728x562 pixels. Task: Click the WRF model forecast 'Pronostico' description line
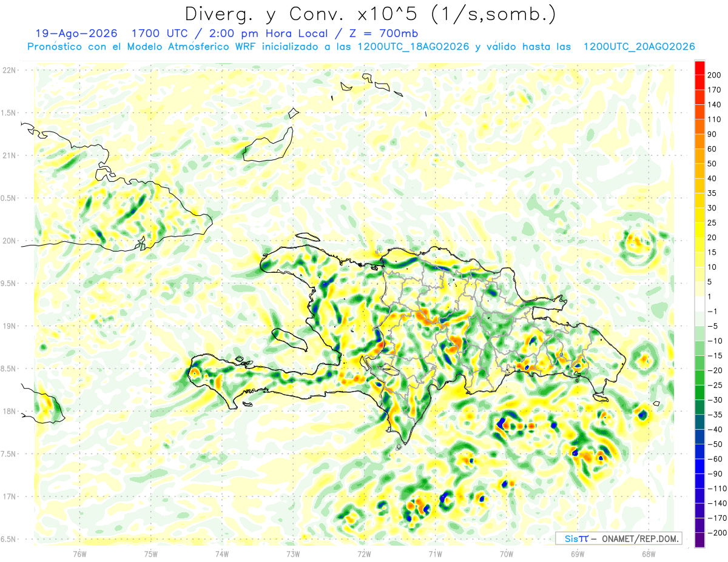pyautogui.click(x=361, y=47)
